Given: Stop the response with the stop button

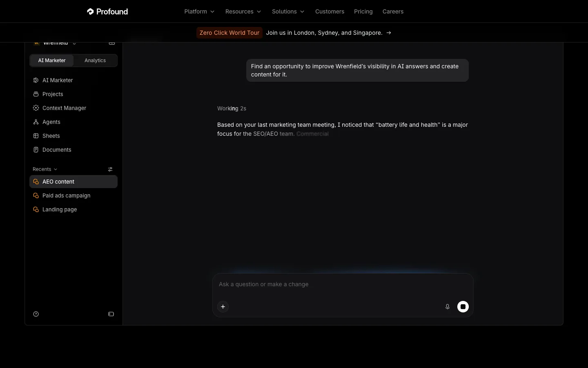Looking at the screenshot, I should click(x=463, y=307).
